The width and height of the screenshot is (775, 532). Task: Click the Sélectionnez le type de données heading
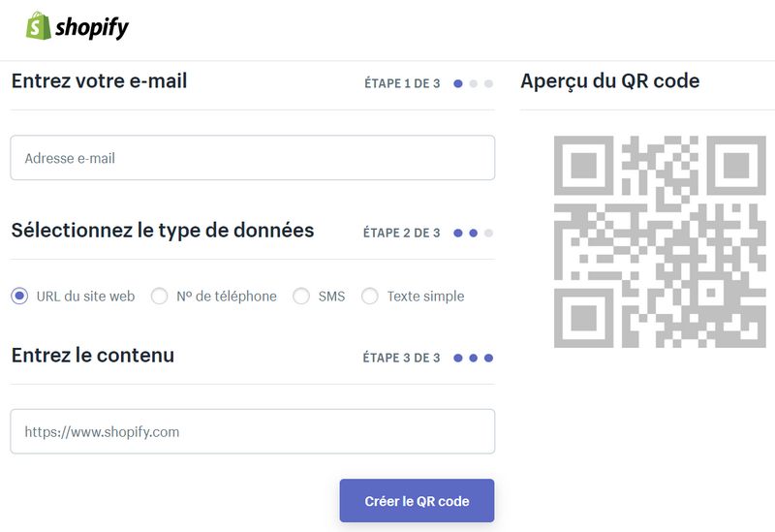pyautogui.click(x=163, y=231)
